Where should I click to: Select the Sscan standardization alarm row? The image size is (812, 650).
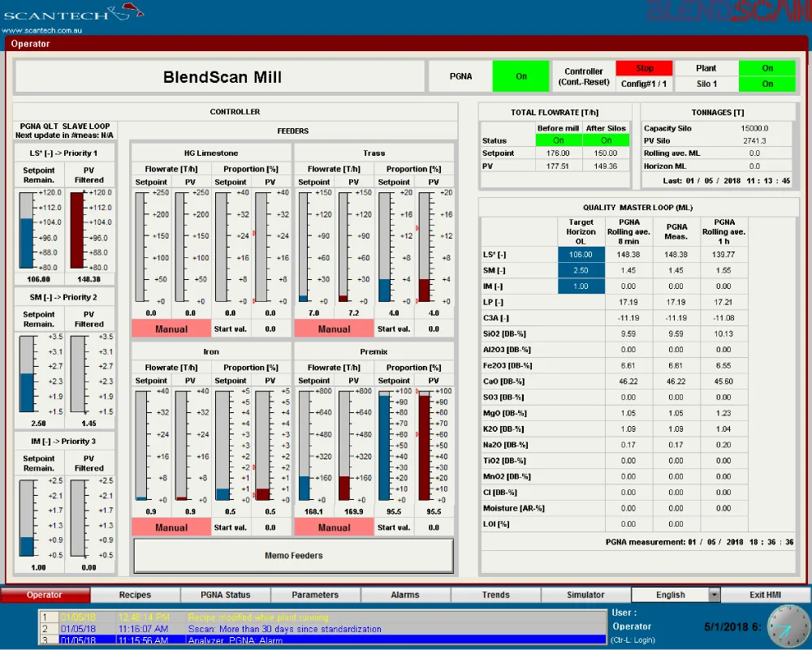click(x=322, y=629)
